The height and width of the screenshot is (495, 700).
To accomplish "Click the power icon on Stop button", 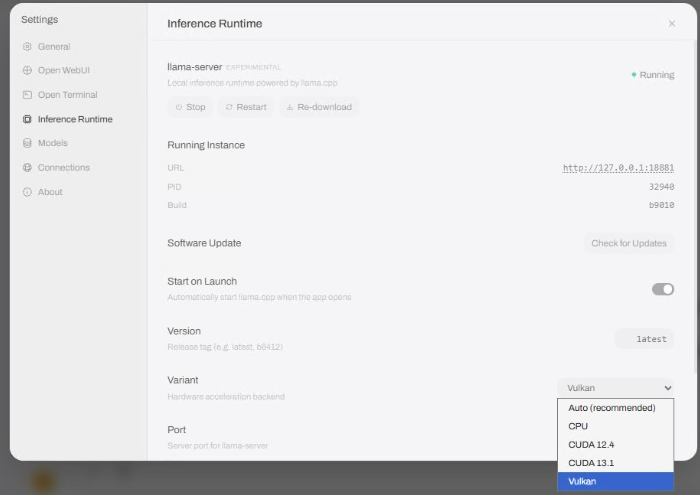I will [x=179, y=107].
